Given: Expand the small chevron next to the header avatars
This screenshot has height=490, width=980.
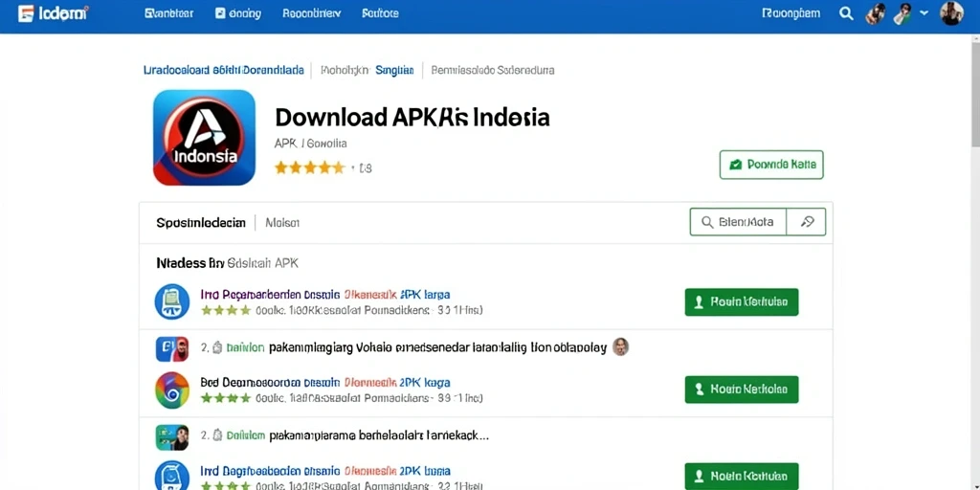Looking at the screenshot, I should pos(924,13).
